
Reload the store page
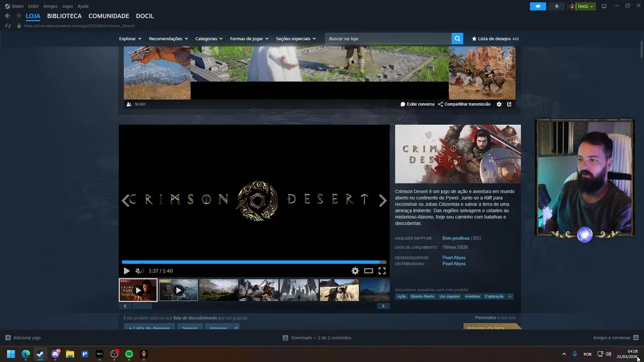8,26
